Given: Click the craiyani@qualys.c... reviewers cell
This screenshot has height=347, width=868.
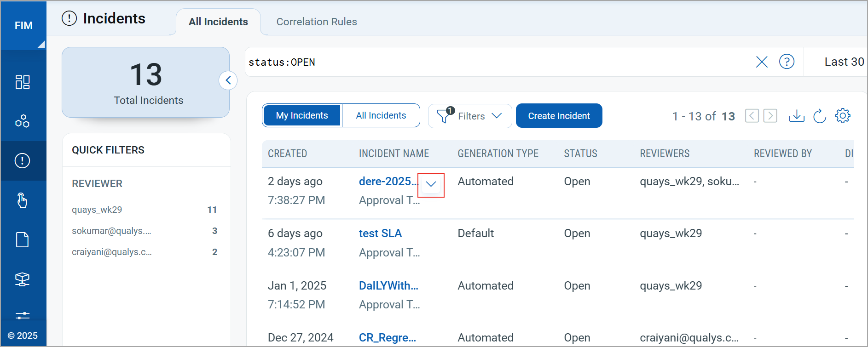Looking at the screenshot, I should [x=689, y=338].
